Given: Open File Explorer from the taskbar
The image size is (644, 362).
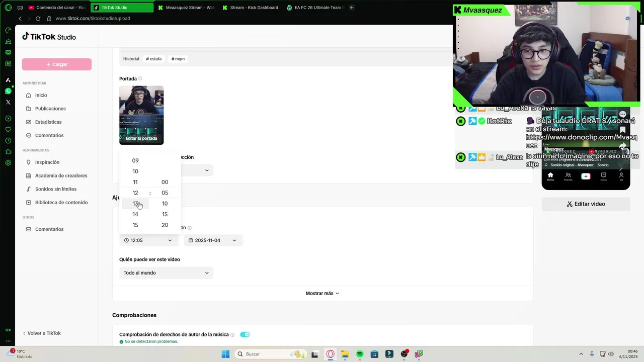Looking at the screenshot, I should point(345,354).
